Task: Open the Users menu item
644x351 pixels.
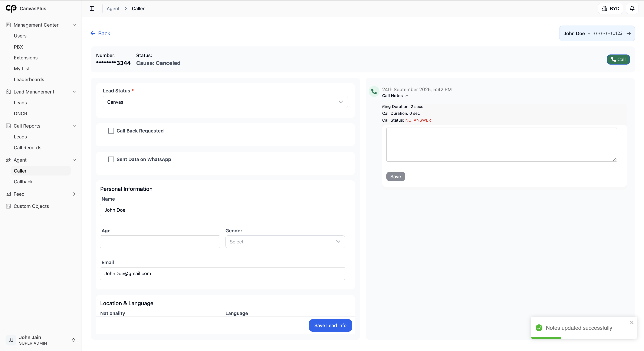Action: (20, 36)
